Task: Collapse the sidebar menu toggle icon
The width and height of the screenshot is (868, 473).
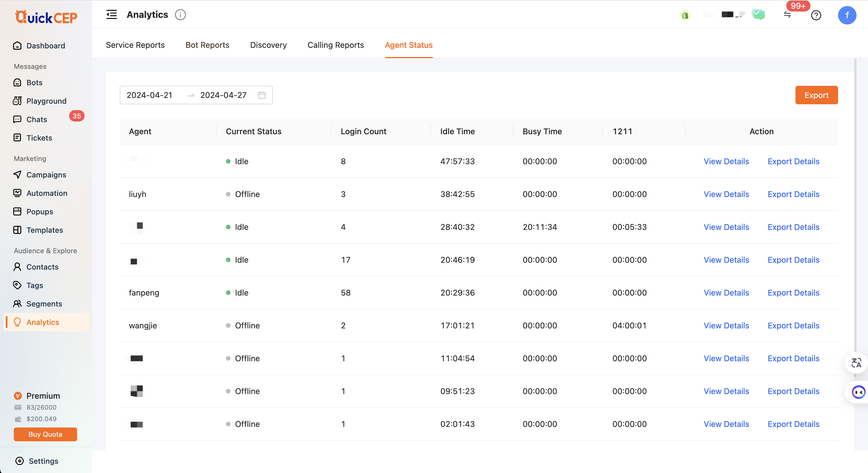Action: (112, 14)
